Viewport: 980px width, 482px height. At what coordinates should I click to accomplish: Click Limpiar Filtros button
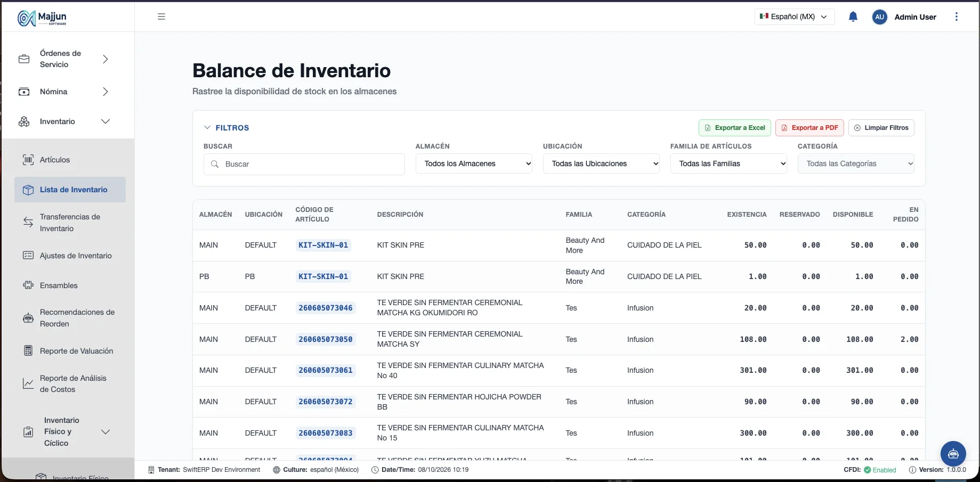coord(881,128)
